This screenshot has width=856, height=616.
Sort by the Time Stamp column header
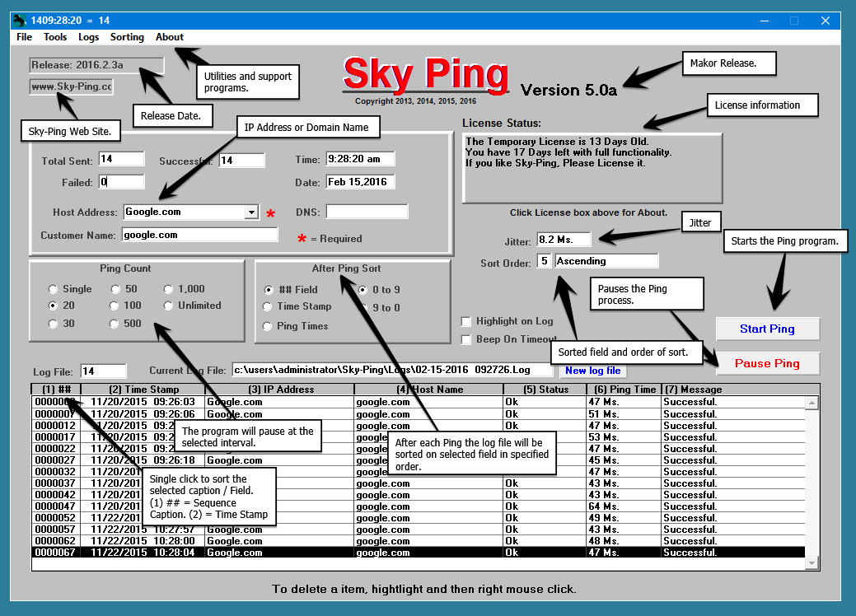(x=143, y=390)
